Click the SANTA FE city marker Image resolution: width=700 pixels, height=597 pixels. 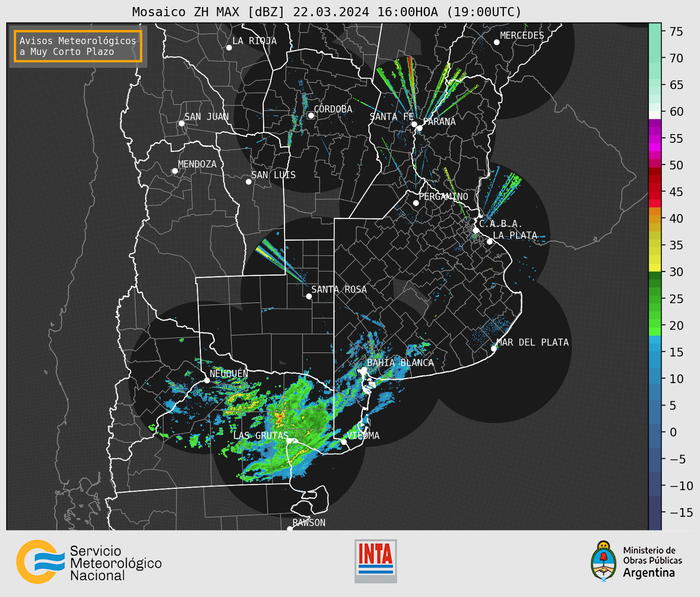pos(414,124)
